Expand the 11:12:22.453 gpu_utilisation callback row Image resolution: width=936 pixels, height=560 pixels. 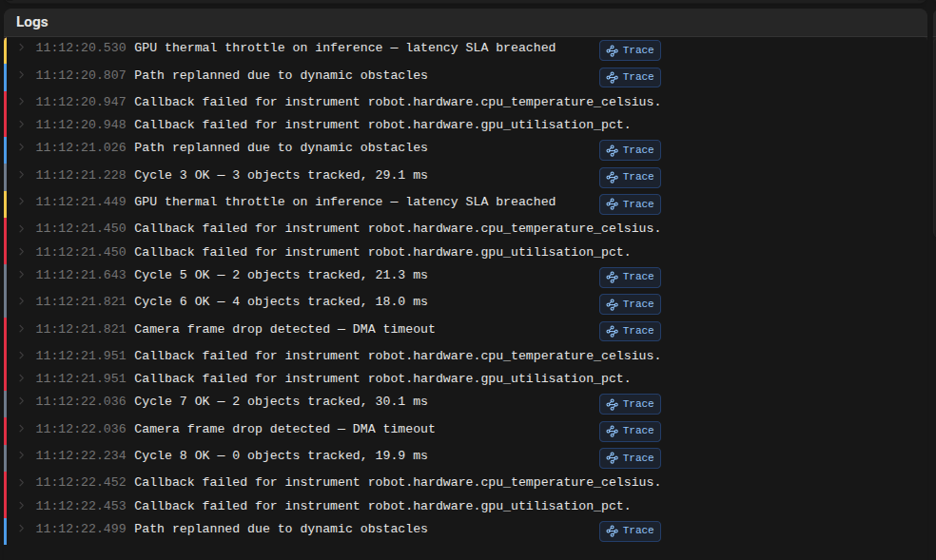pos(22,505)
